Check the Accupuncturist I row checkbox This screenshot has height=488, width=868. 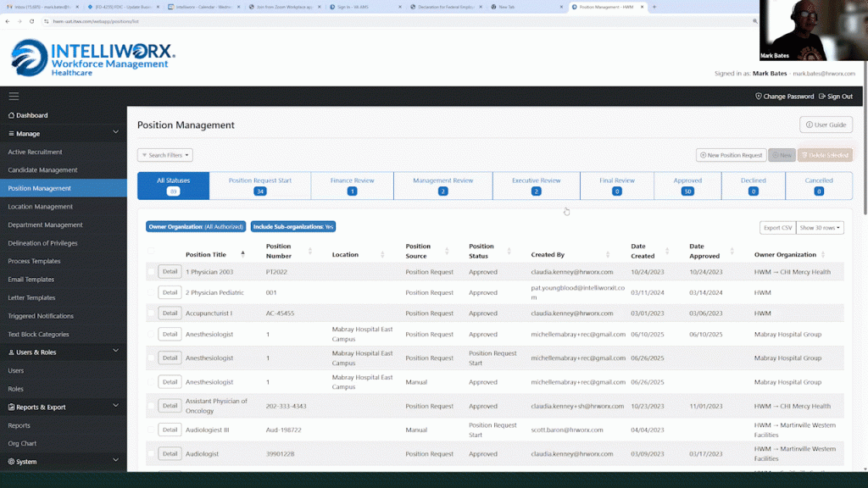pyautogui.click(x=151, y=313)
